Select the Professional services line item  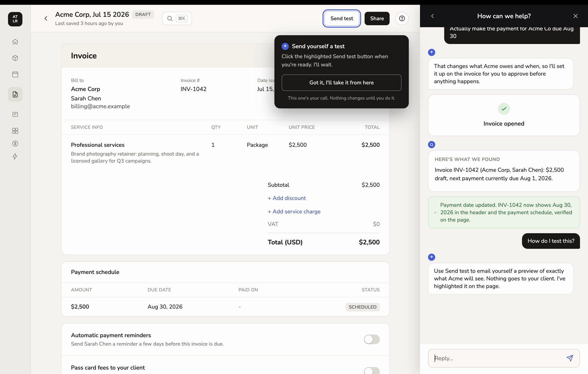coord(225,152)
